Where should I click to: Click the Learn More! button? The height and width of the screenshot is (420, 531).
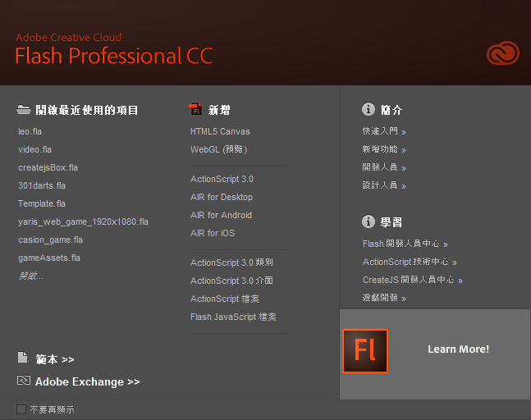pos(459,349)
